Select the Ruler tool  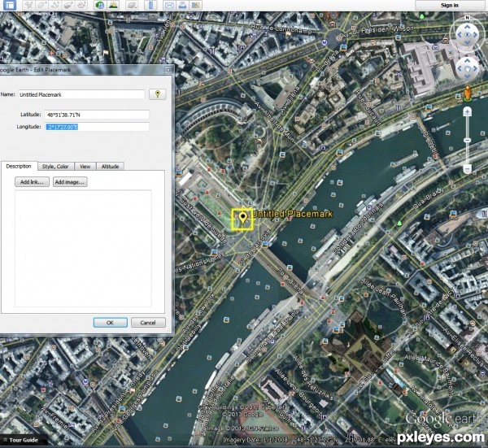coord(150,5)
